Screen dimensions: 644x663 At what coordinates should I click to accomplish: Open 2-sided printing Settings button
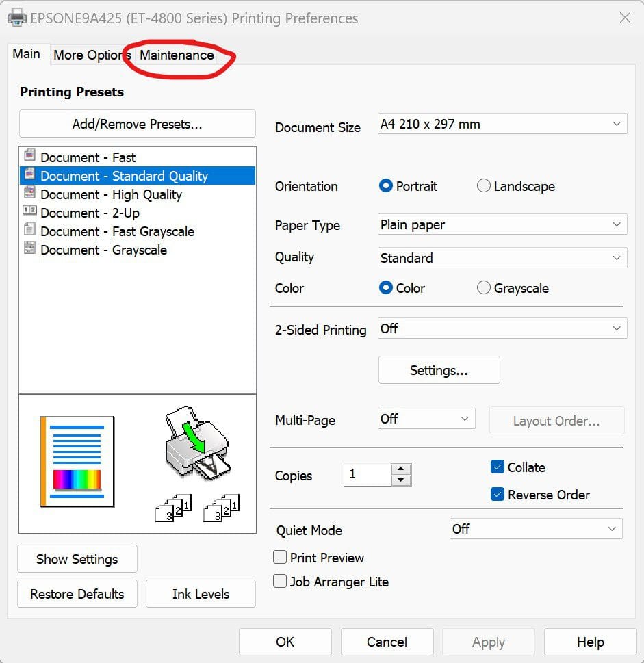(439, 370)
